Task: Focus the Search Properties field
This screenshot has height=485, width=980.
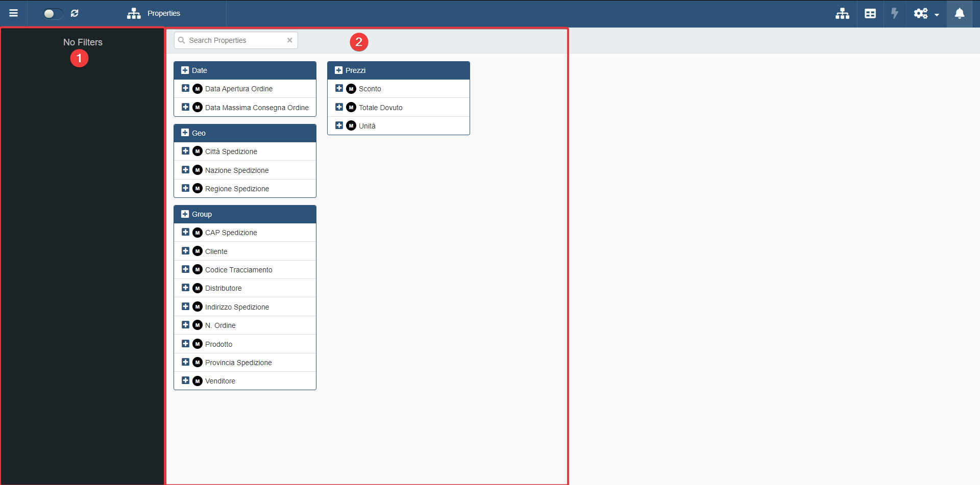Action: tap(235, 40)
